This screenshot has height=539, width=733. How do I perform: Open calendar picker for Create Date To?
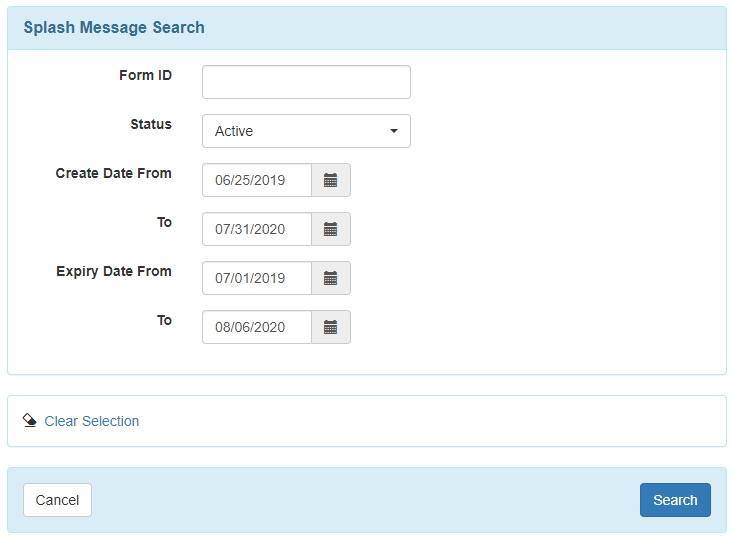pyautogui.click(x=331, y=229)
